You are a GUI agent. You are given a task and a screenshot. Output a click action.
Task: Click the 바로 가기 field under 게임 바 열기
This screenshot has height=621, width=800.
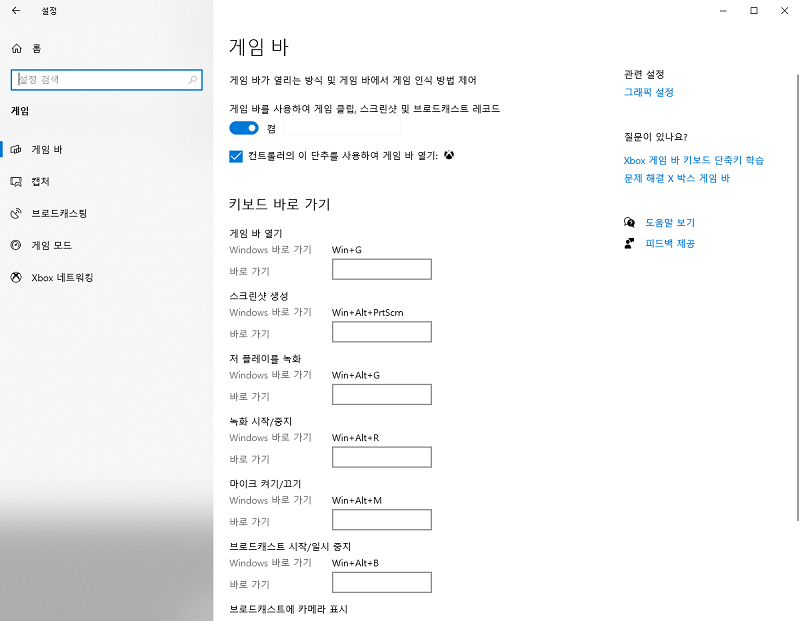380,268
